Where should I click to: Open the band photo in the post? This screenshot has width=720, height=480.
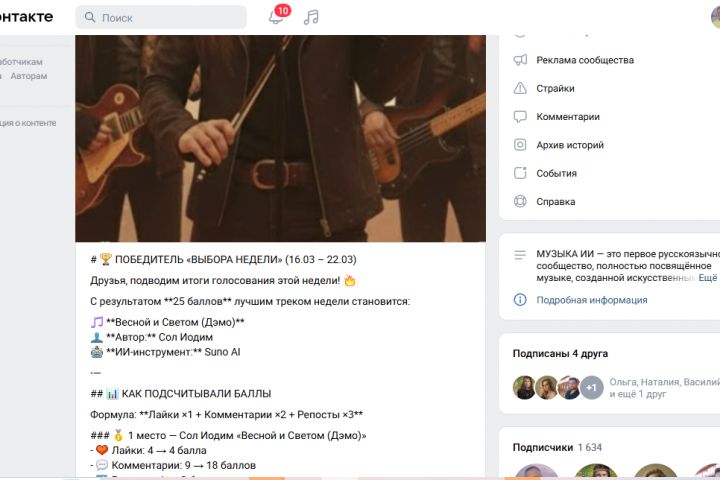pyautogui.click(x=281, y=138)
